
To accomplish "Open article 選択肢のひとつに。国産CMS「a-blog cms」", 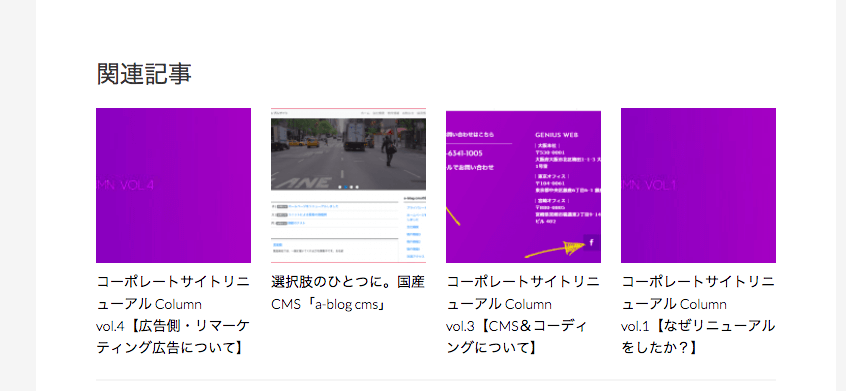I will (x=348, y=293).
